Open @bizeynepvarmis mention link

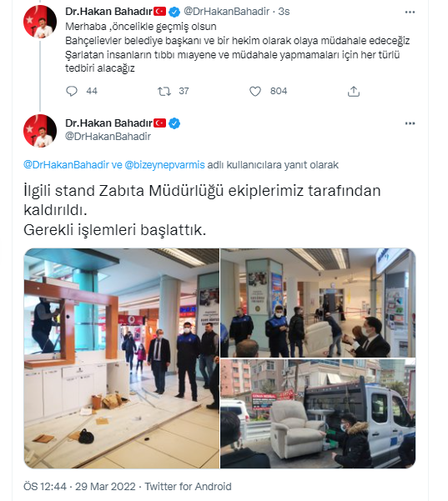pos(164,165)
